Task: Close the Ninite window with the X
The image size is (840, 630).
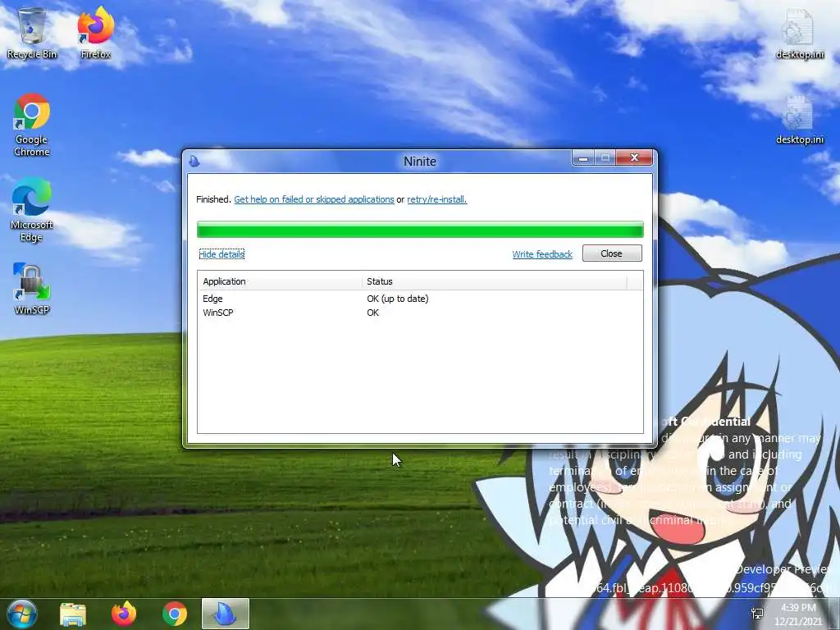Action: point(634,158)
